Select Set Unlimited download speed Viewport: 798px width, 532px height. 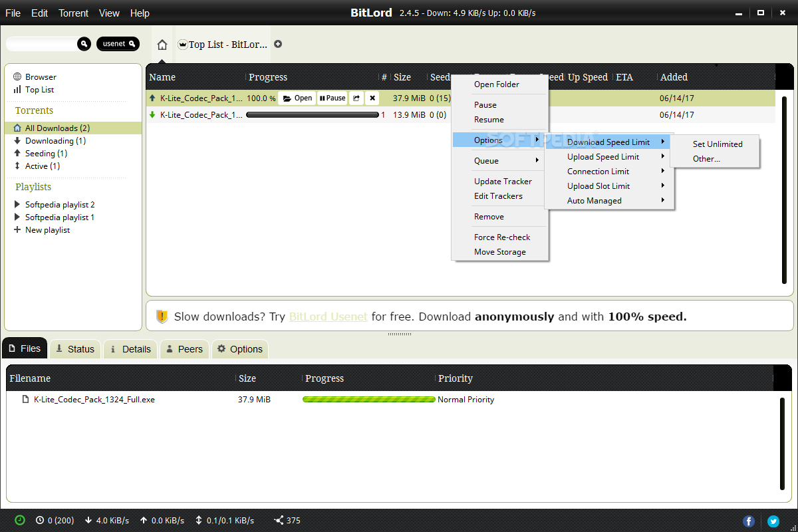(717, 144)
